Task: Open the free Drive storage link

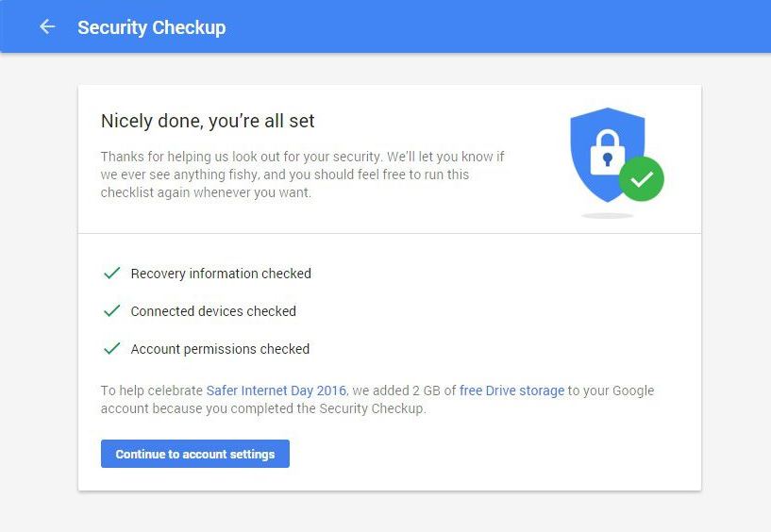Action: coord(511,391)
